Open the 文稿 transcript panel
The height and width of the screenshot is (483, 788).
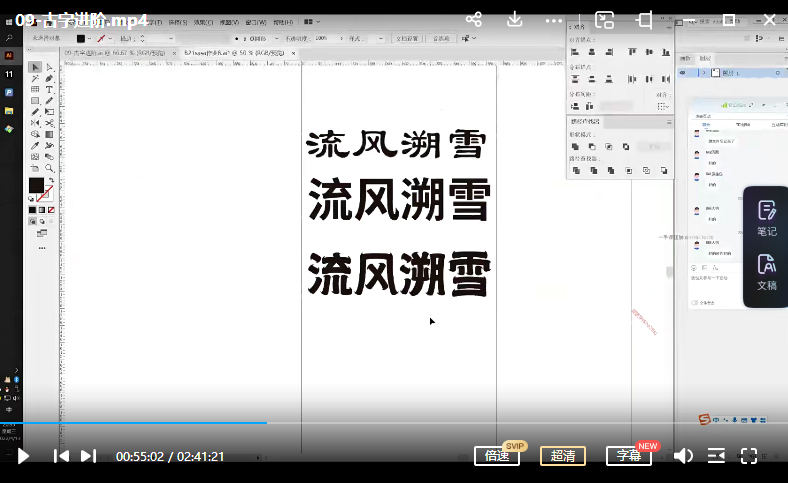tap(766, 272)
